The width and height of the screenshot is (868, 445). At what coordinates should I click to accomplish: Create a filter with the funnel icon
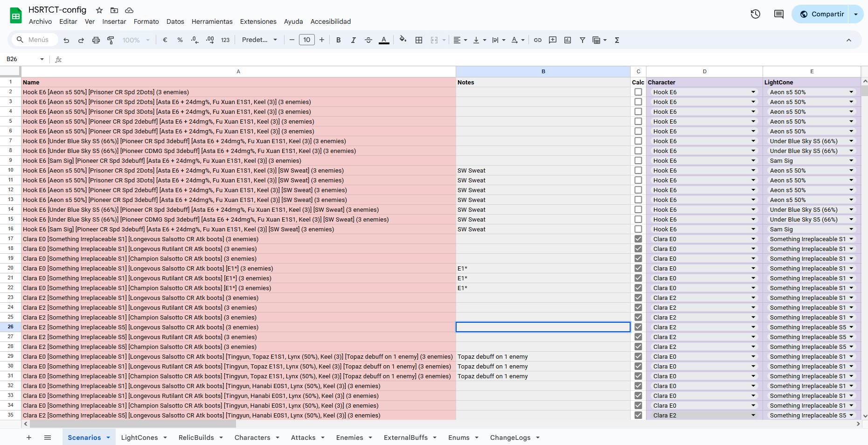click(x=583, y=40)
